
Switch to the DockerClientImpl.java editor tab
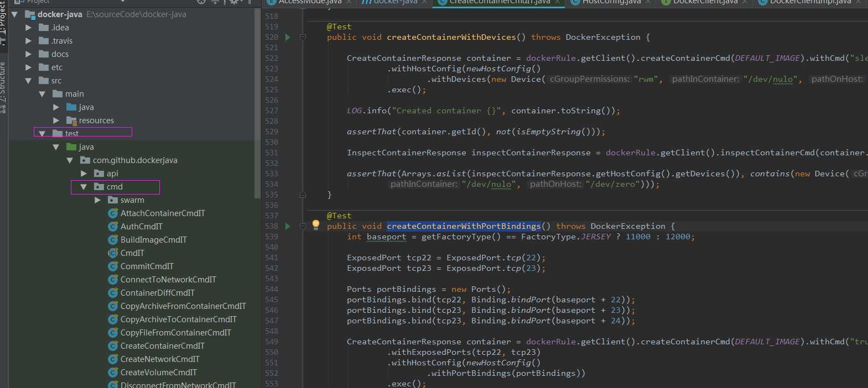pyautogui.click(x=810, y=2)
